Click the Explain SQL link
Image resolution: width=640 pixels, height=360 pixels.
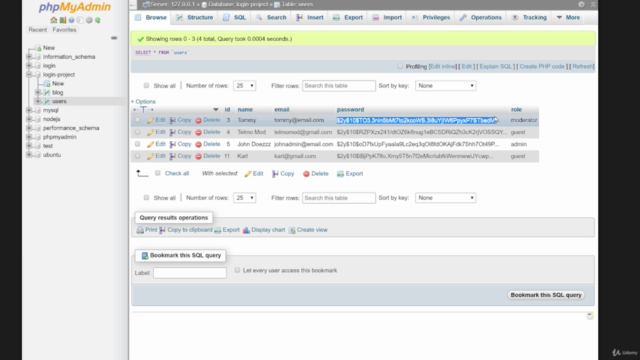coord(496,67)
